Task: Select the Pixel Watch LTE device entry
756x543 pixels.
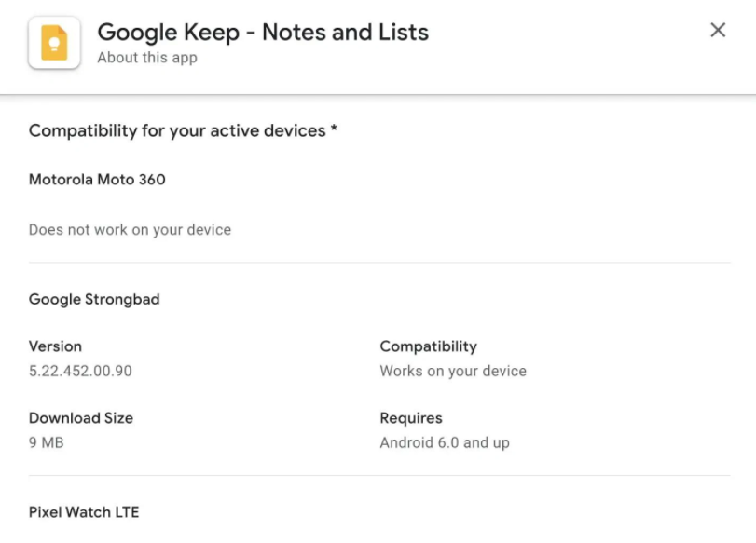Action: coord(84,512)
